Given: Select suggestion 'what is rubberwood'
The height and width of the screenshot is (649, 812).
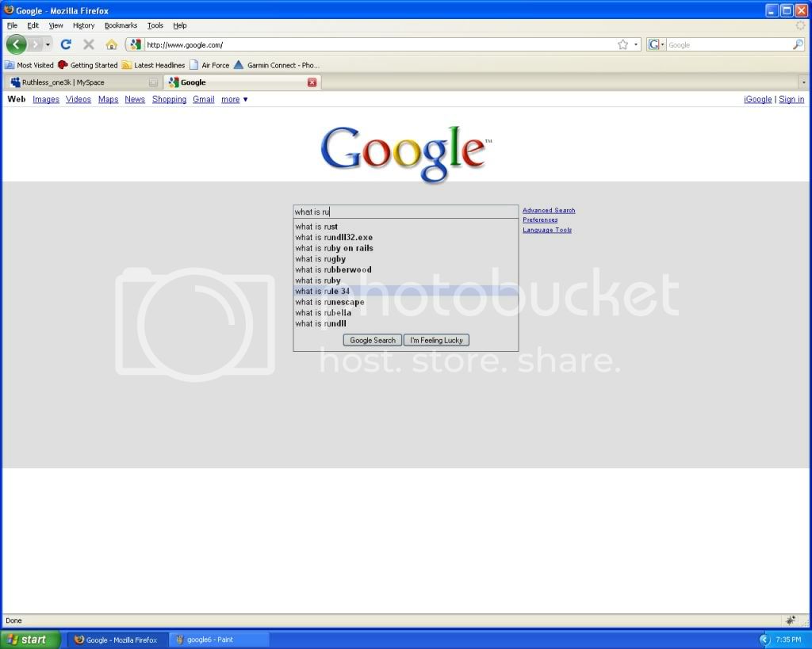Looking at the screenshot, I should (405, 269).
